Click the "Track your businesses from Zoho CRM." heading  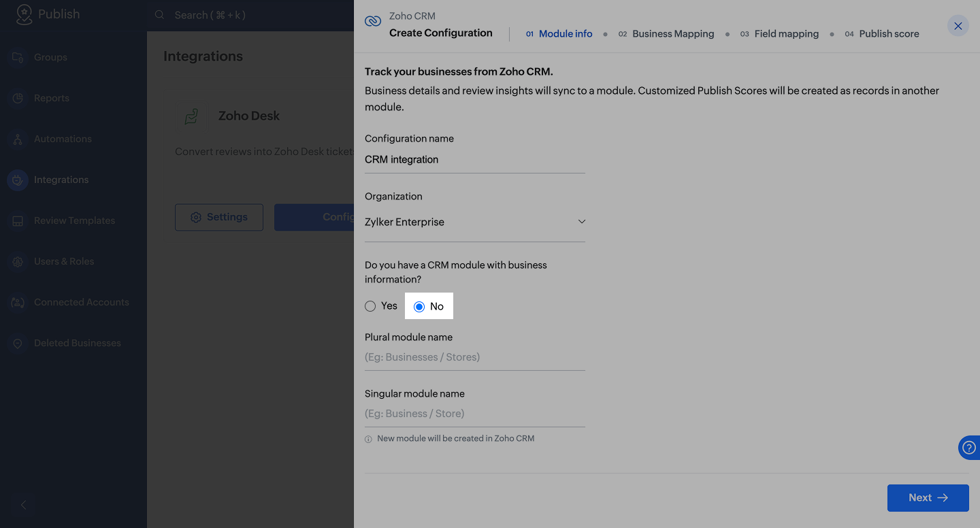459,71
